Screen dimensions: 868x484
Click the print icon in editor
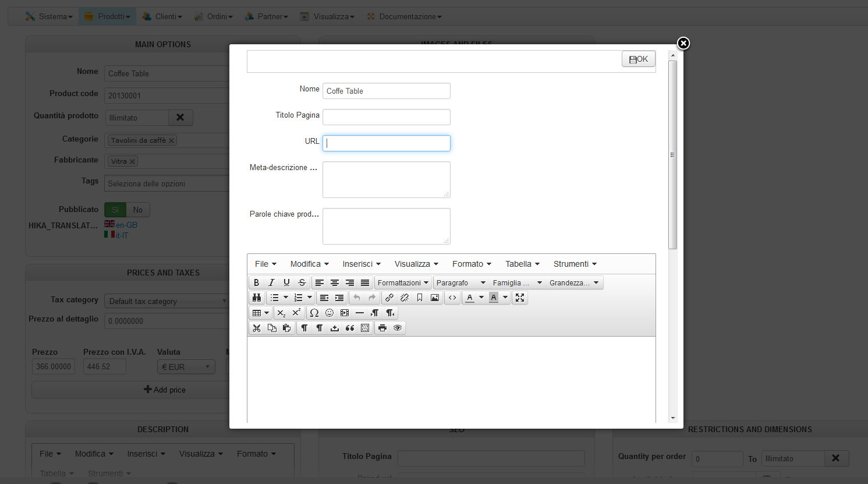382,328
